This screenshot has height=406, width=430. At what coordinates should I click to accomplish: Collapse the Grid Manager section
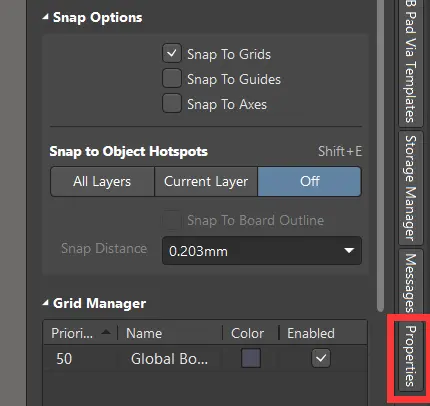(x=45, y=303)
